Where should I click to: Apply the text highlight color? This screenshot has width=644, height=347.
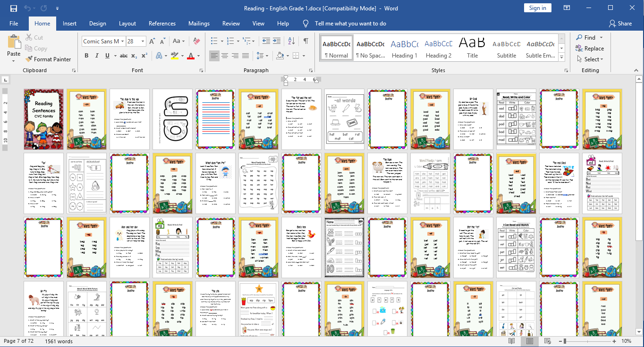click(174, 56)
